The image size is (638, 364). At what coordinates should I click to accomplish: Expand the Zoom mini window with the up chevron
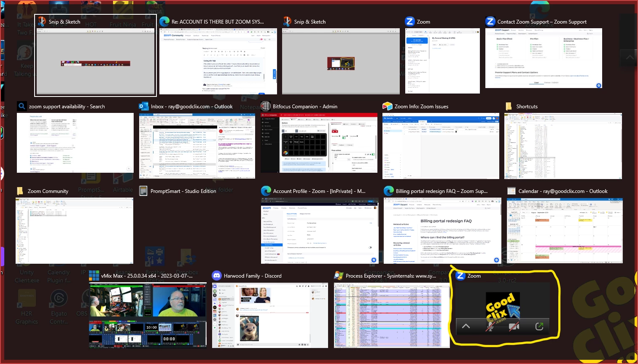coord(466,327)
